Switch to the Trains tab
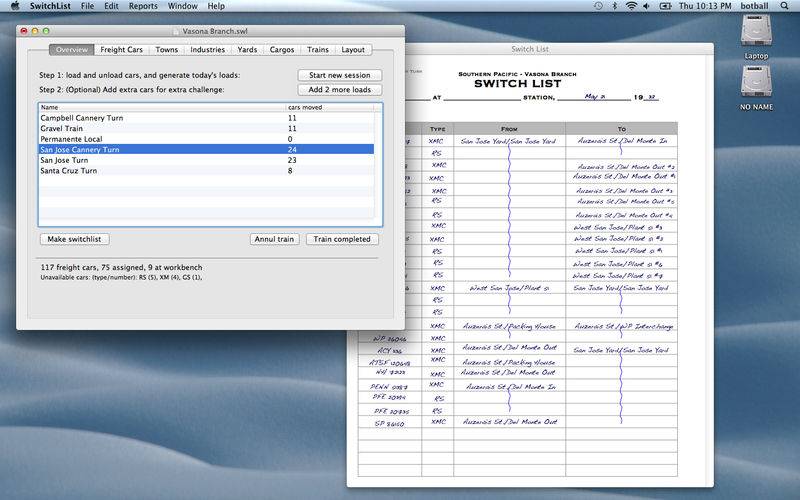The width and height of the screenshot is (800, 500). tap(318, 49)
